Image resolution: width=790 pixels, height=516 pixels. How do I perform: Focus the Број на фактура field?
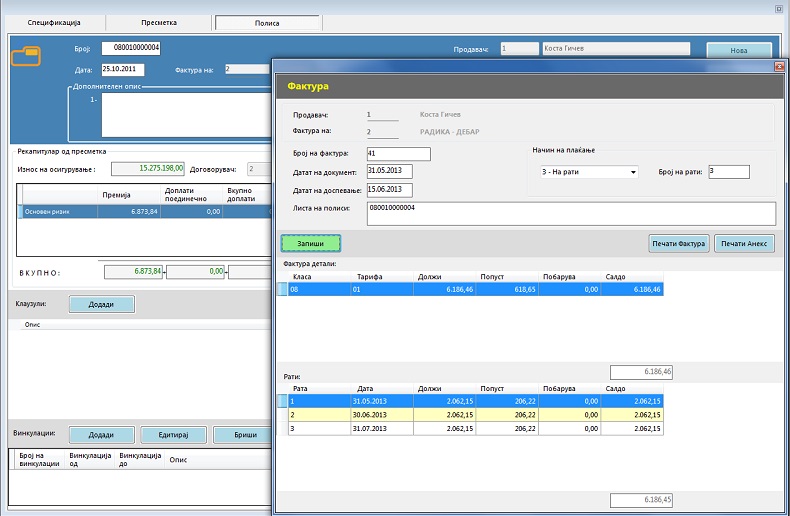399,154
